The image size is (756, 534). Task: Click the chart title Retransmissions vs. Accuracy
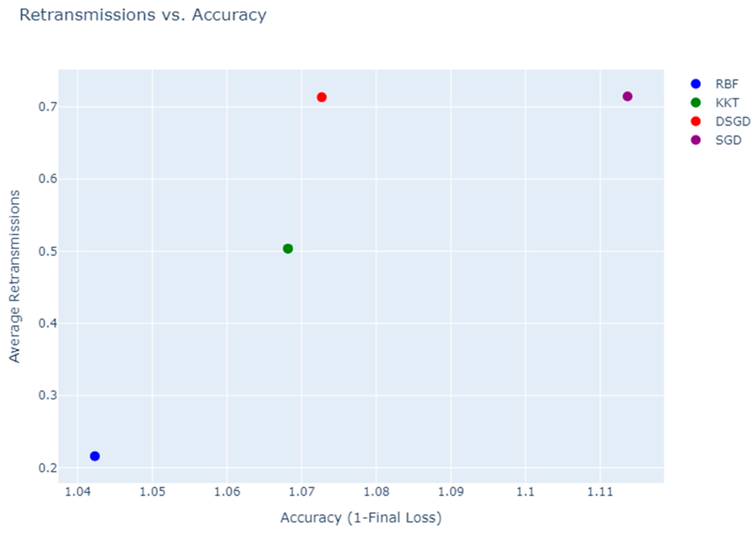pos(143,15)
